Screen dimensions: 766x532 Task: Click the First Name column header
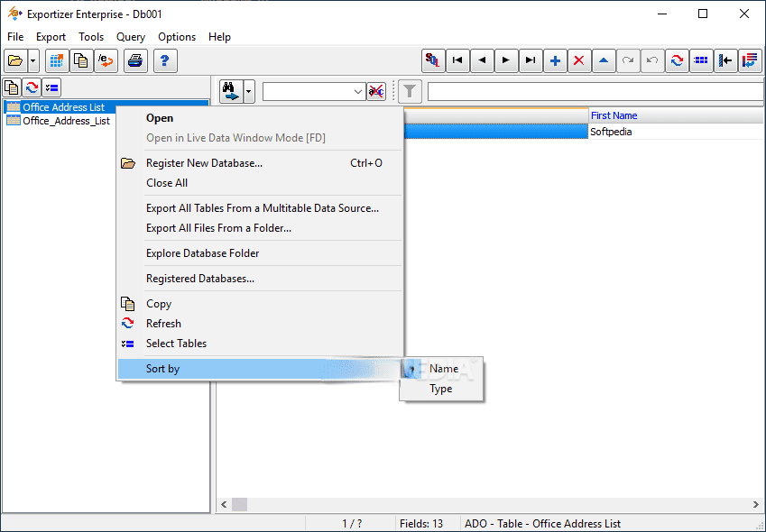click(x=676, y=115)
